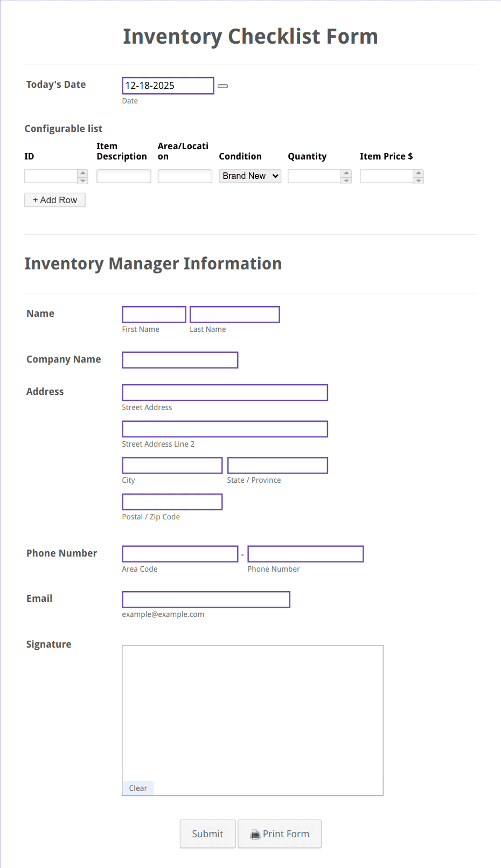Image resolution: width=501 pixels, height=868 pixels.
Task: Click inside the Signature drawing area
Action: coord(253,717)
